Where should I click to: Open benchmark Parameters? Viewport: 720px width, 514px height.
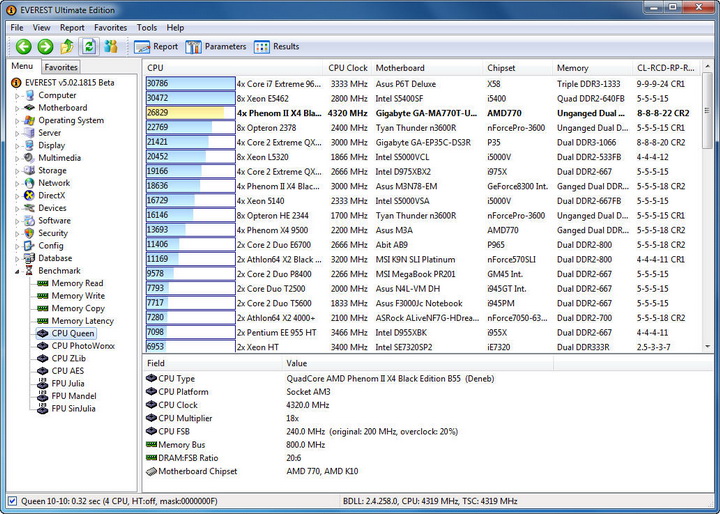pyautogui.click(x=216, y=46)
